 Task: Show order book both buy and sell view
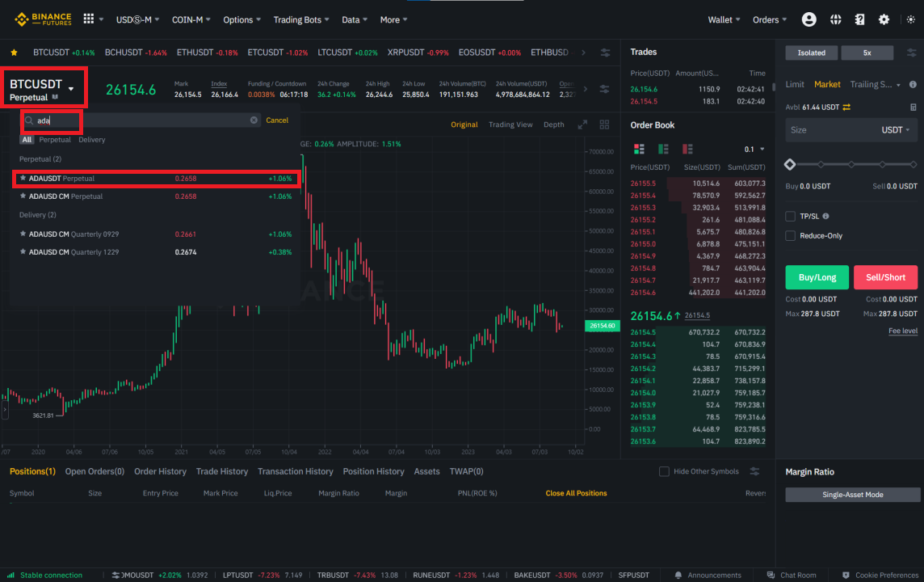click(x=639, y=149)
